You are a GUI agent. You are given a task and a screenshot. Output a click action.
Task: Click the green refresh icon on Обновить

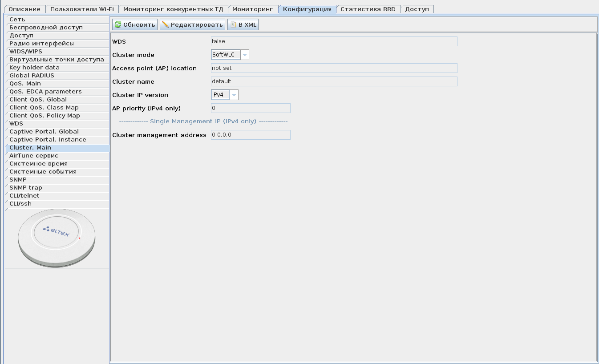click(118, 25)
